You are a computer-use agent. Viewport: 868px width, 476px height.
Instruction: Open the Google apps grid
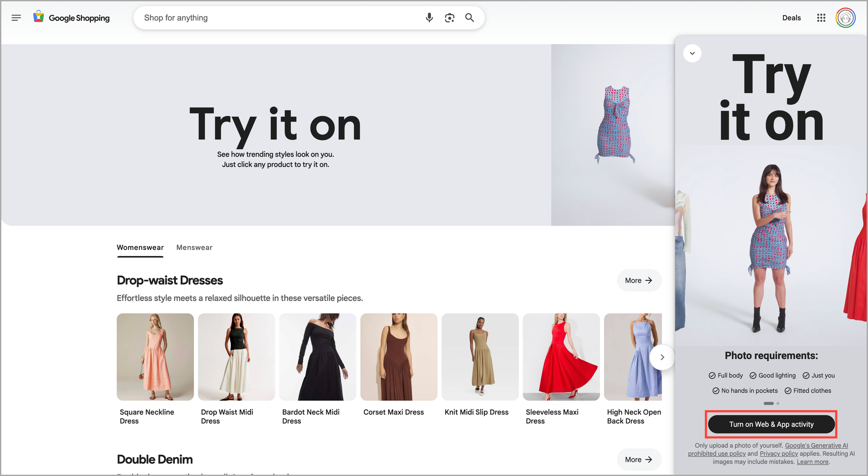tap(821, 18)
